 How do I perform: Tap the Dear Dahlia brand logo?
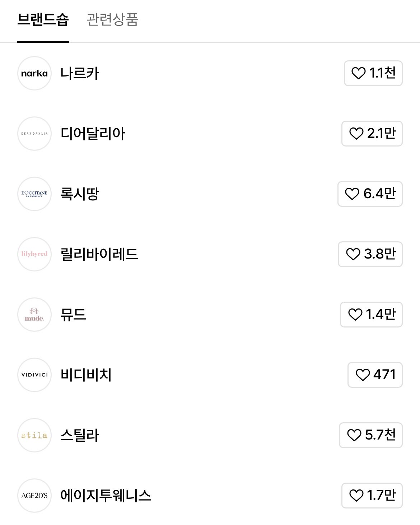pos(34,134)
